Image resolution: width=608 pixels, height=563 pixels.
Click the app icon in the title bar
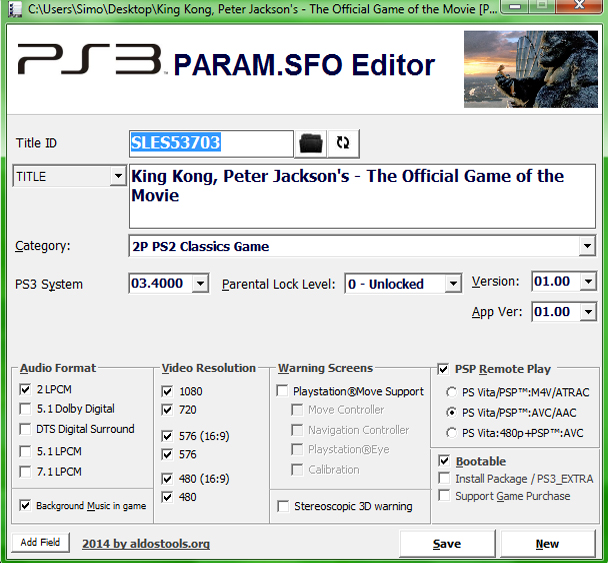12,10
